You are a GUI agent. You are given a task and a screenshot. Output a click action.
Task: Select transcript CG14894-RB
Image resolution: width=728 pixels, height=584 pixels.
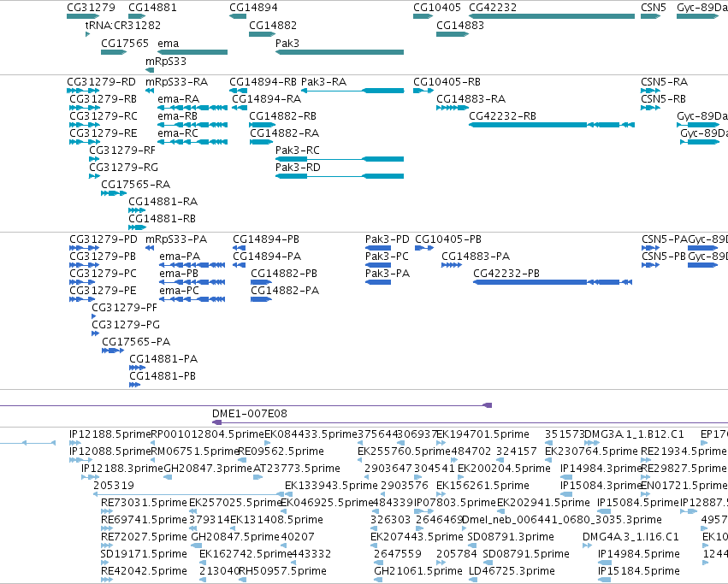[x=263, y=82]
